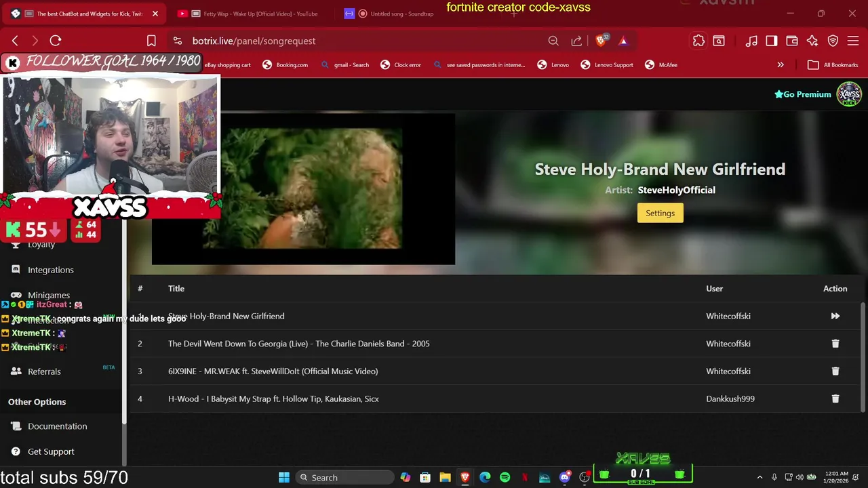868x488 pixels.
Task: Click Dankkush999 in the User column
Action: 730,399
